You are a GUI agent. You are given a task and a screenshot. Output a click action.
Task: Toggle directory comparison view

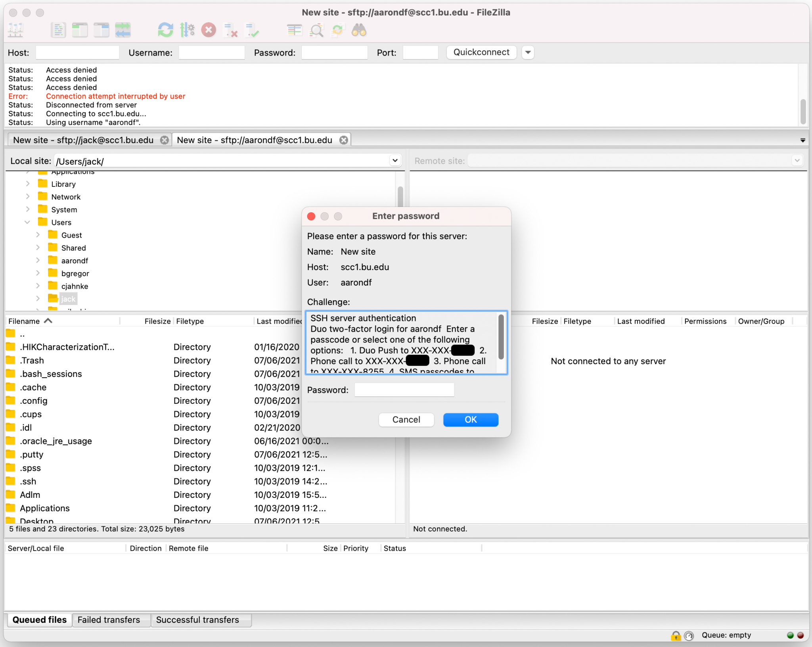click(x=294, y=30)
